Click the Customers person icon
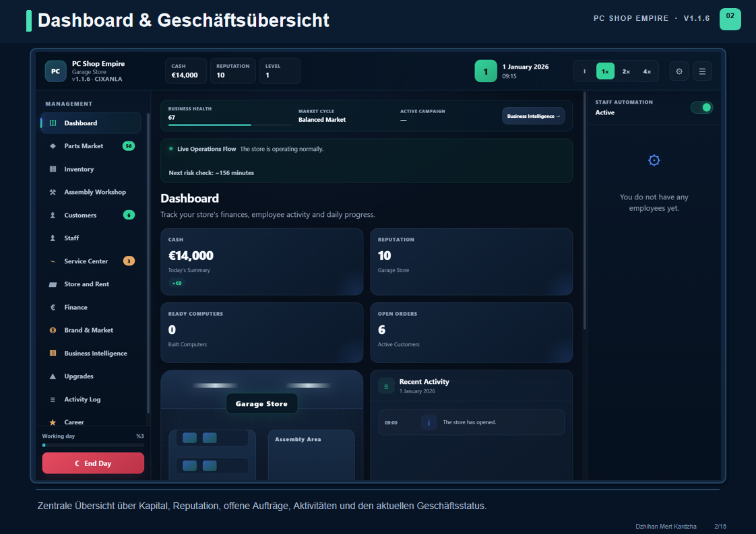The height and width of the screenshot is (534, 756). tap(53, 215)
